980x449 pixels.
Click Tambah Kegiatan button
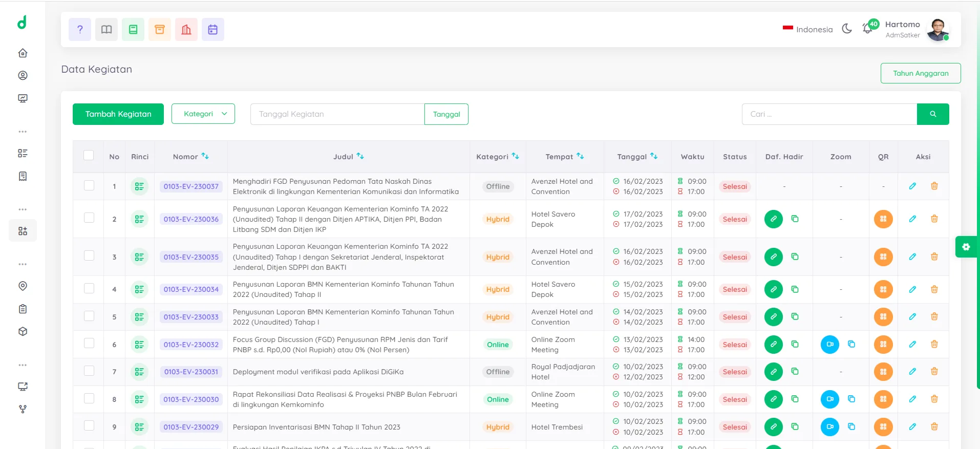coord(118,114)
